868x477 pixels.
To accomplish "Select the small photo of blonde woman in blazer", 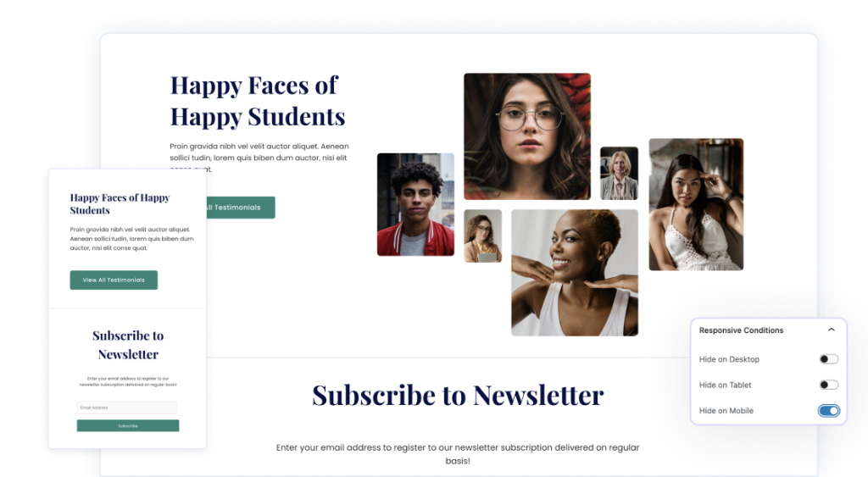I will click(619, 173).
